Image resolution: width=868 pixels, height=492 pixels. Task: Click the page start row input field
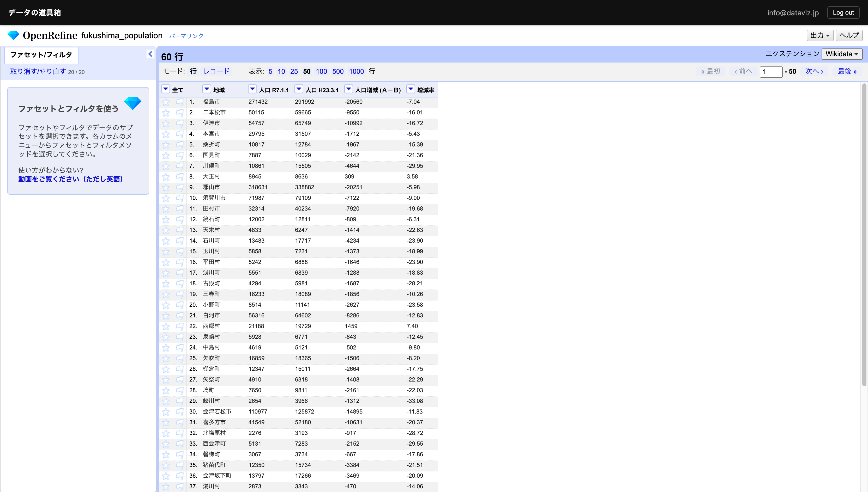point(771,72)
